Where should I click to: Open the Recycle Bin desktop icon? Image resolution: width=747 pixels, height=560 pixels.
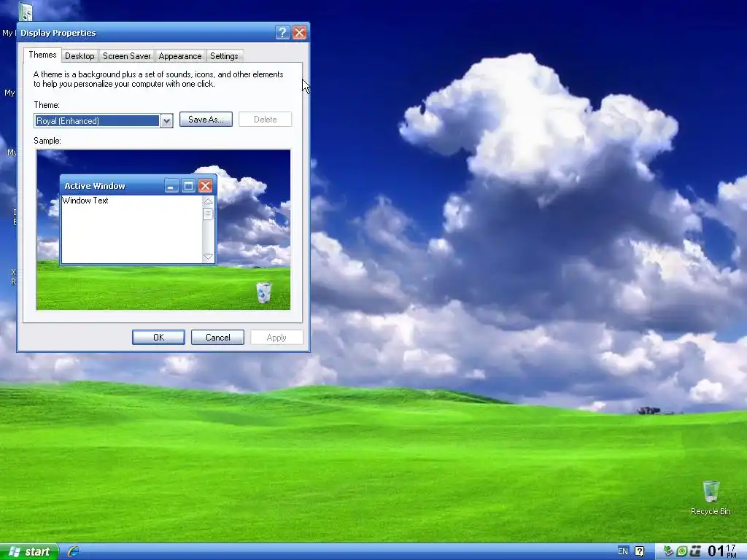(711, 497)
